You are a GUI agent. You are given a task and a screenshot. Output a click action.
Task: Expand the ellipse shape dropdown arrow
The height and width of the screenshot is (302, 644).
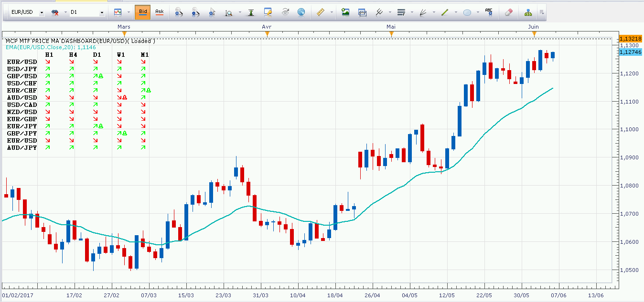(478, 12)
